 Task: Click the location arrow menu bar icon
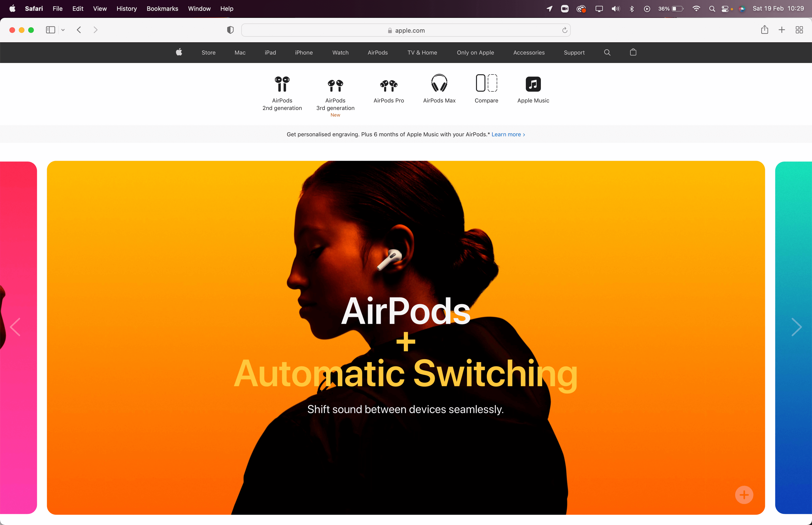(549, 9)
